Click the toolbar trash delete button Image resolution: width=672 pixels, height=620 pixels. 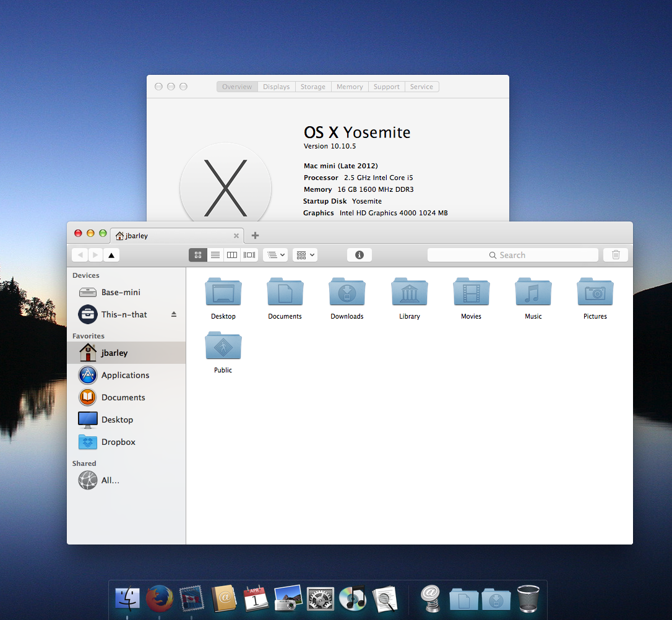[x=616, y=255]
